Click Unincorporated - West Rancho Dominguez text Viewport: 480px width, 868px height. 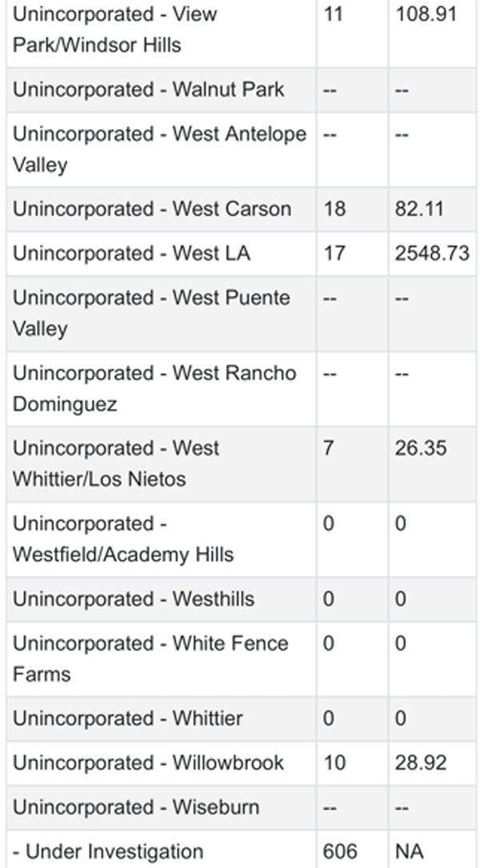click(154, 388)
